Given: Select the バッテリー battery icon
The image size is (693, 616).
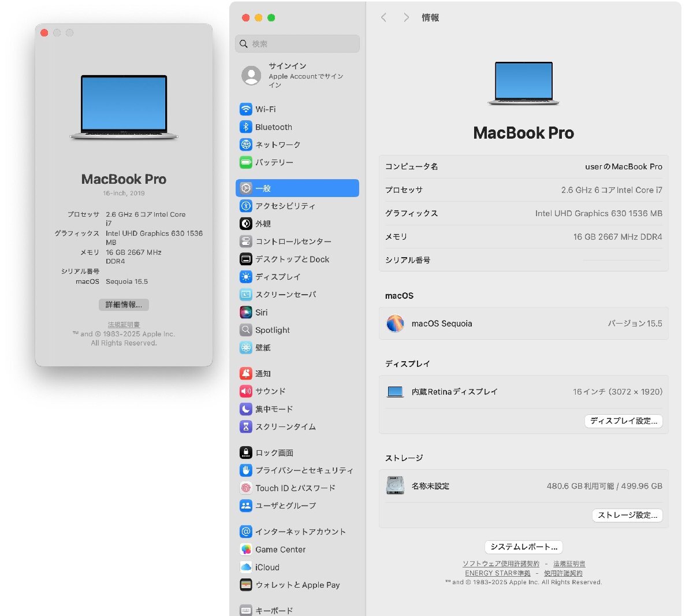Looking at the screenshot, I should pyautogui.click(x=246, y=162).
